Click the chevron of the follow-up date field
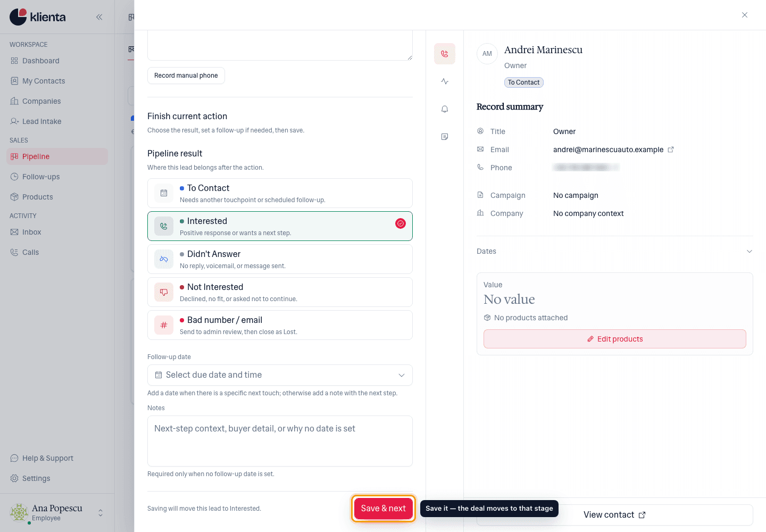 coord(402,375)
